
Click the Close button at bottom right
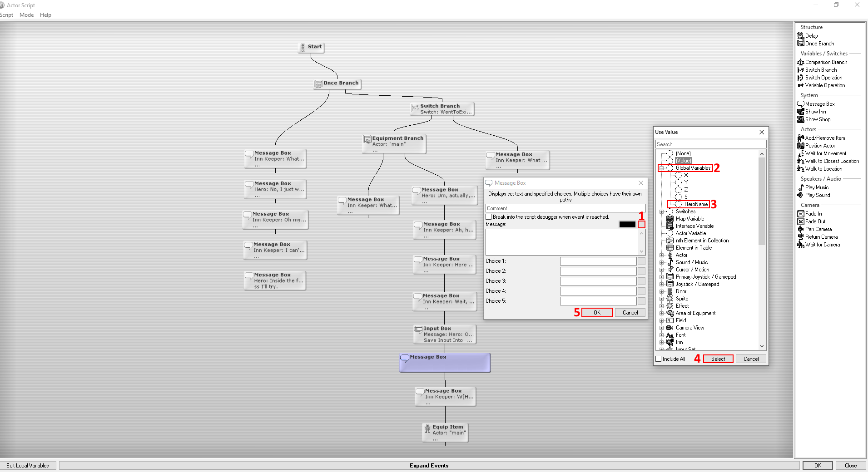coord(851,466)
